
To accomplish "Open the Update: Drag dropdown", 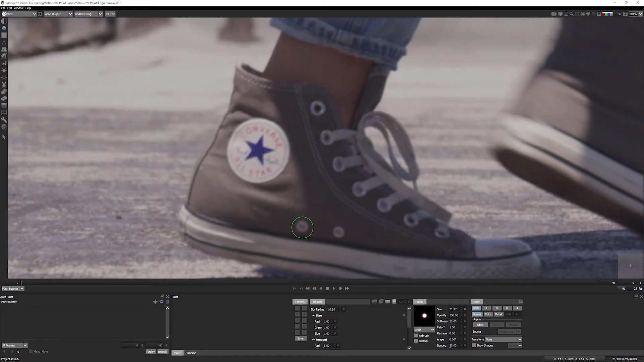I will (88, 14).
